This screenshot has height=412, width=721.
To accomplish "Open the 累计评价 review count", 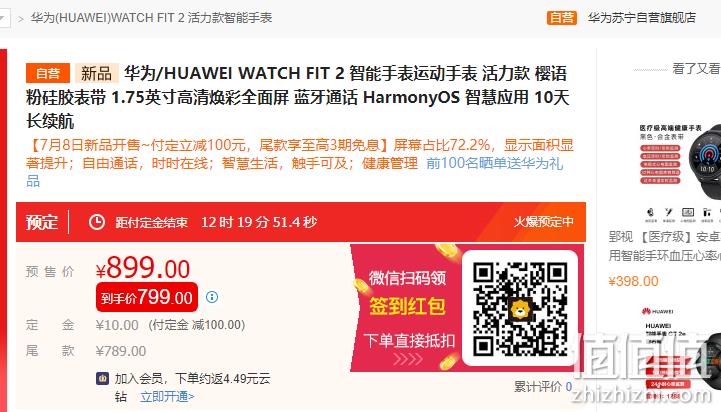I will pyautogui.click(x=543, y=386).
